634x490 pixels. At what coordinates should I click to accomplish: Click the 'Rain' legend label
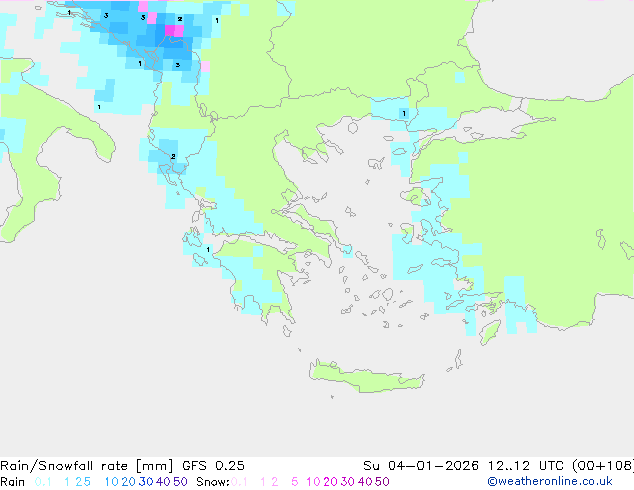click(13, 482)
